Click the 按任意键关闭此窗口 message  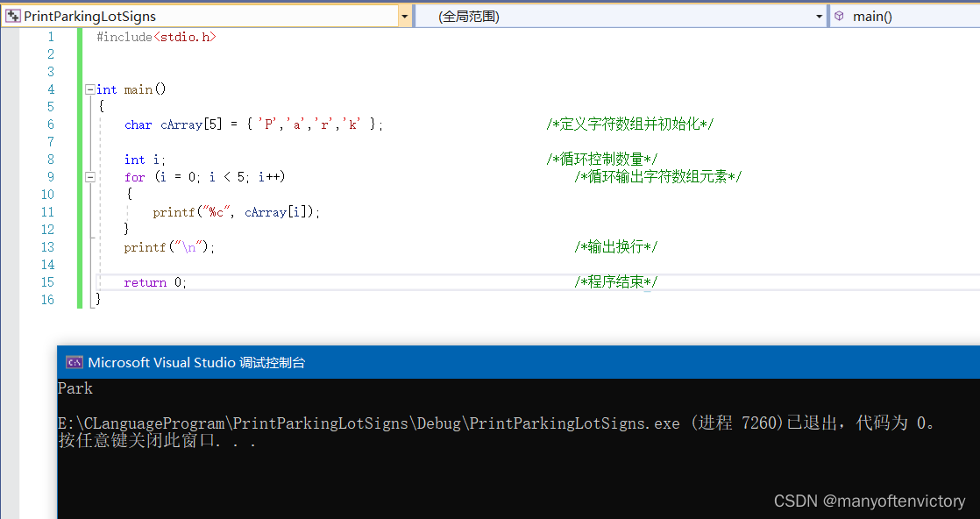(157, 441)
